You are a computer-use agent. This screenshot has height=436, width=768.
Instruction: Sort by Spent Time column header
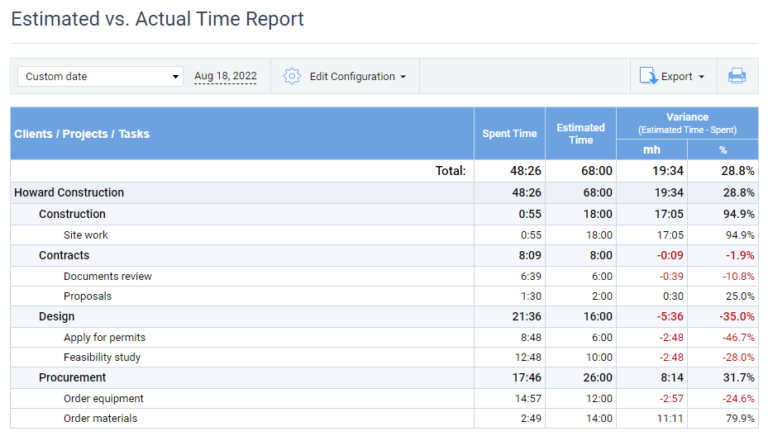click(509, 134)
